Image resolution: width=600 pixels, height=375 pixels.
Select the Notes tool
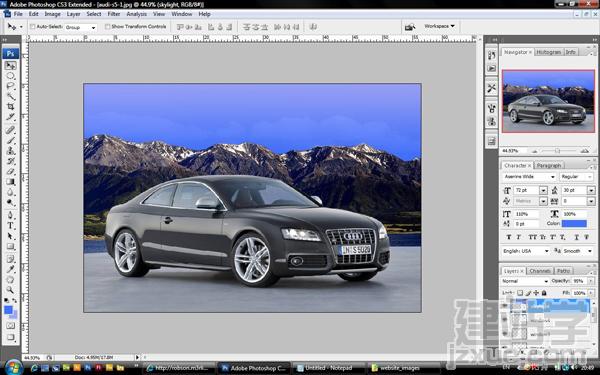pos(10,259)
